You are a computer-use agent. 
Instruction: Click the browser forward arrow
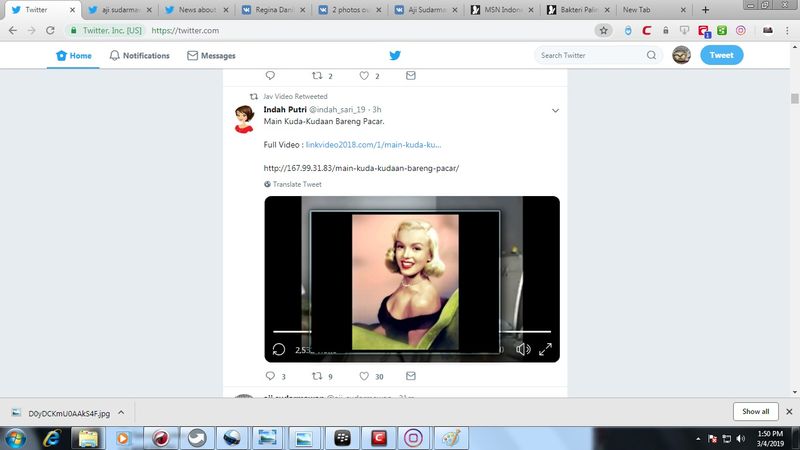click(32, 31)
